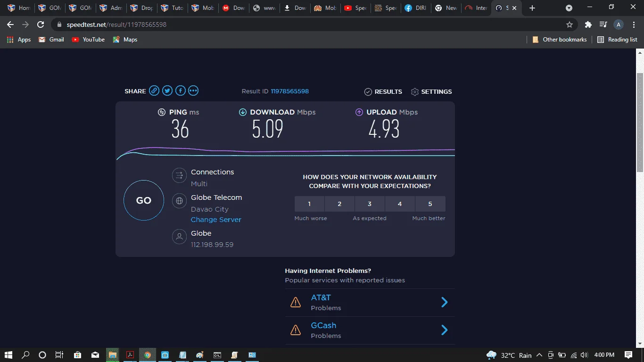Rate network availability 4
The height and width of the screenshot is (362, 644).
click(x=400, y=204)
